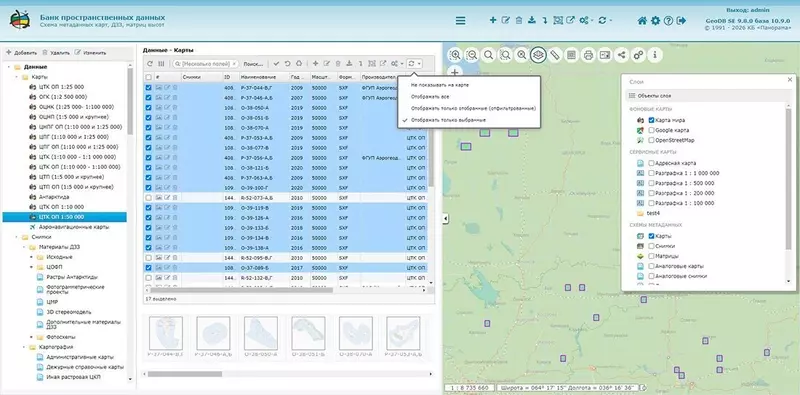Check Разграфка 1 : 500 000

pos(651,183)
